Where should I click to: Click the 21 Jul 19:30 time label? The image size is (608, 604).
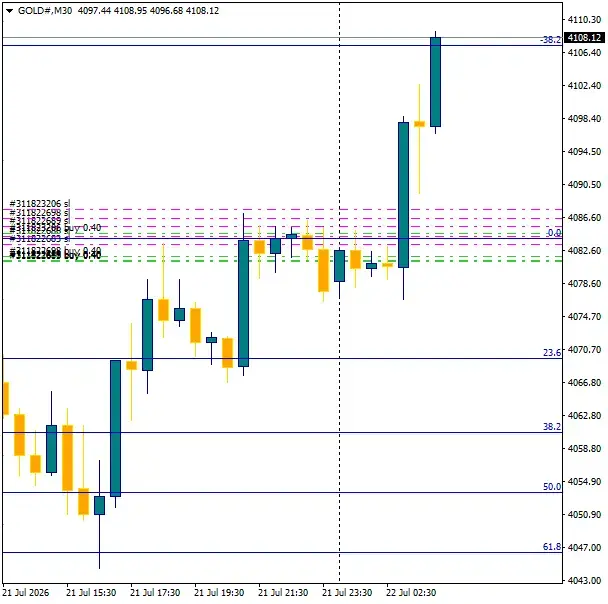219,593
